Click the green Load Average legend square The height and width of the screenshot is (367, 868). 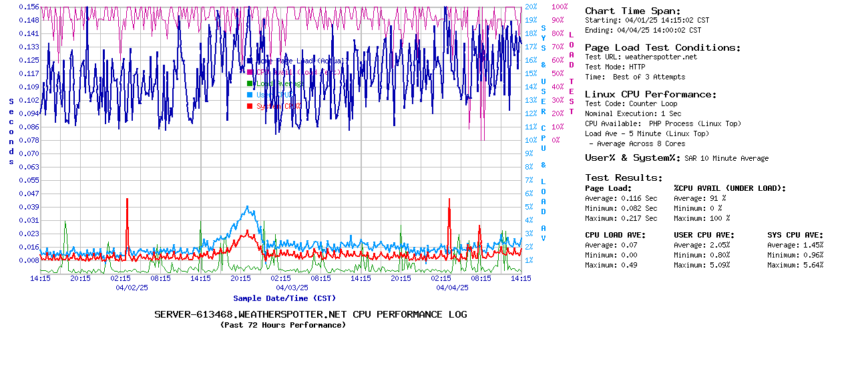[250, 83]
